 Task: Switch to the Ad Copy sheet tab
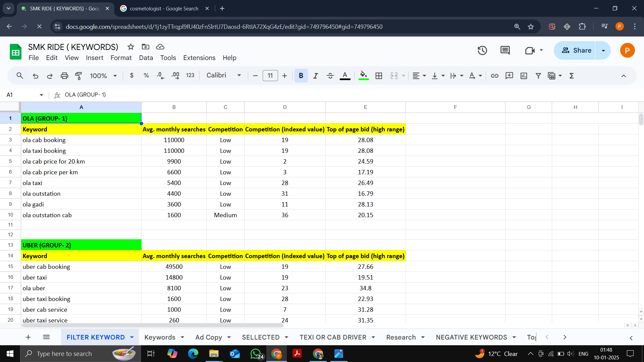point(209,337)
